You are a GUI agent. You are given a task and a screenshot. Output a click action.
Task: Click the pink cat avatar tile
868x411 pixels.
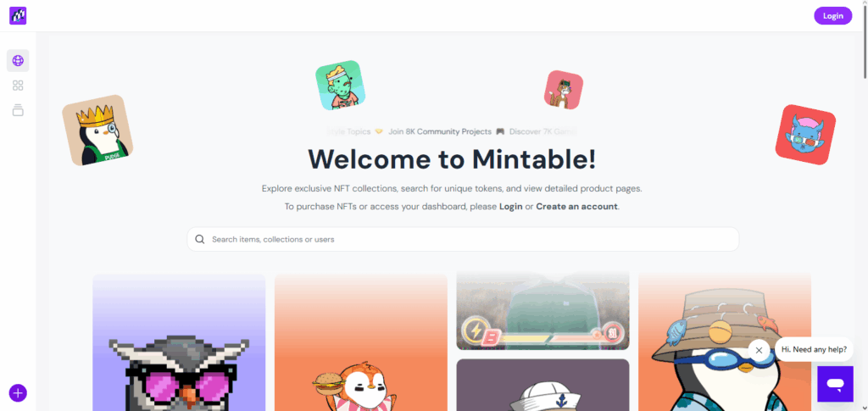coord(564,90)
